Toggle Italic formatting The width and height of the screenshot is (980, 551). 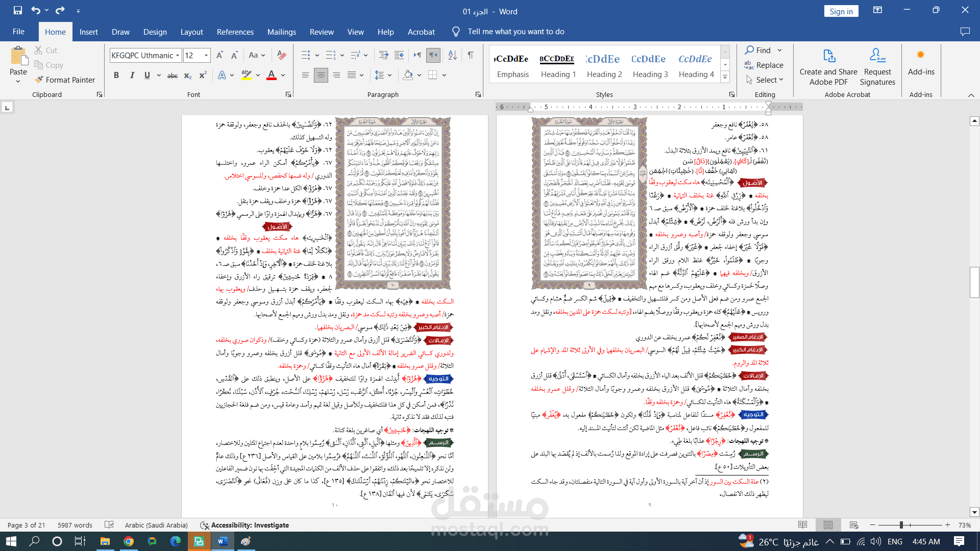[x=132, y=75]
